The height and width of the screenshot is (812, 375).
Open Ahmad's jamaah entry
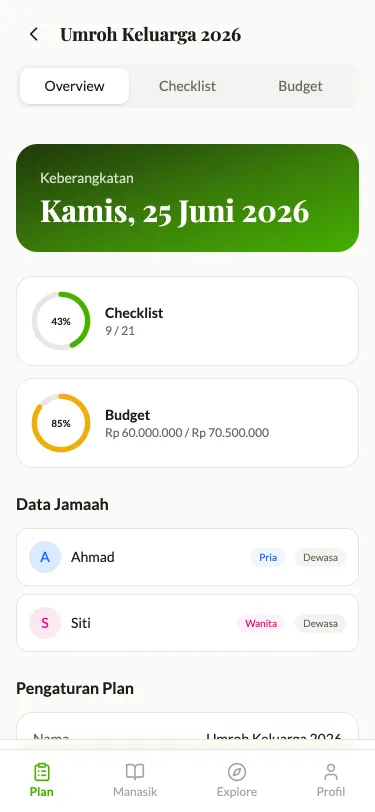pyautogui.click(x=188, y=557)
